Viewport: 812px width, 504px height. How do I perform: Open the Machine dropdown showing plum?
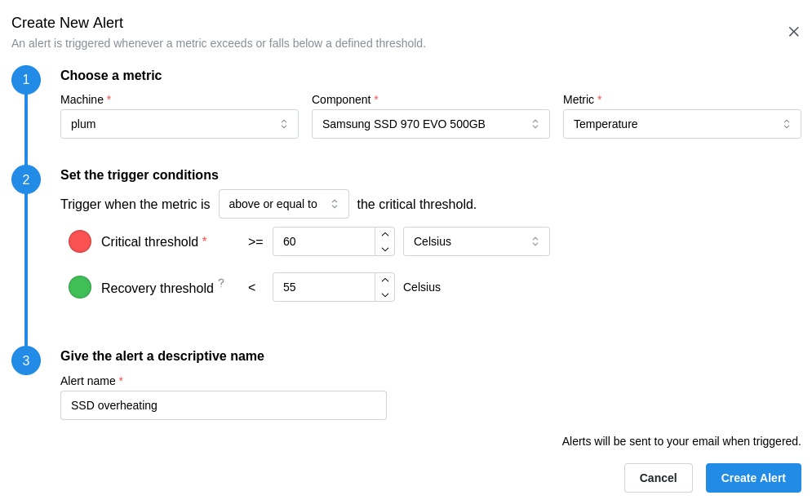pyautogui.click(x=180, y=124)
